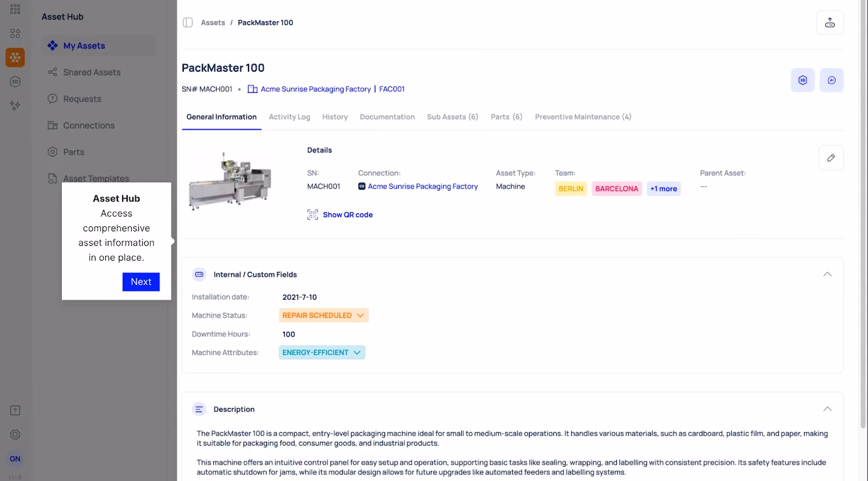Collapse the Internal / Custom Fields section
The image size is (868, 481).
click(827, 275)
